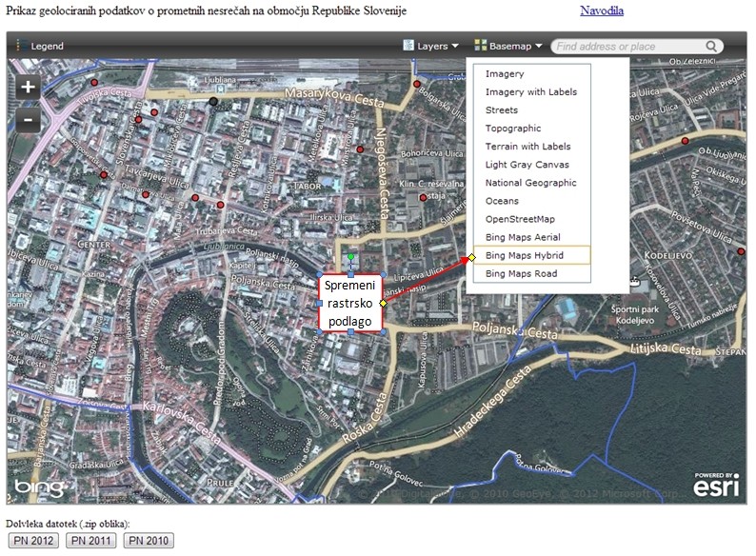Select National Geographic basemap
This screenshot has width=756, height=556.
point(532,183)
